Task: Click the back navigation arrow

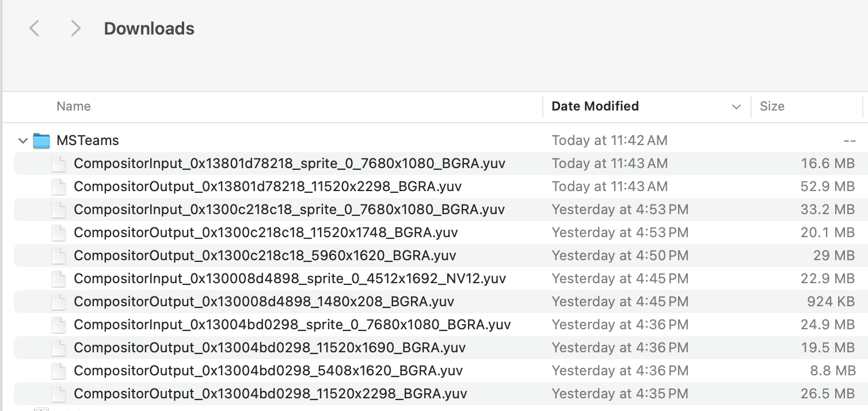Action: coord(35,28)
